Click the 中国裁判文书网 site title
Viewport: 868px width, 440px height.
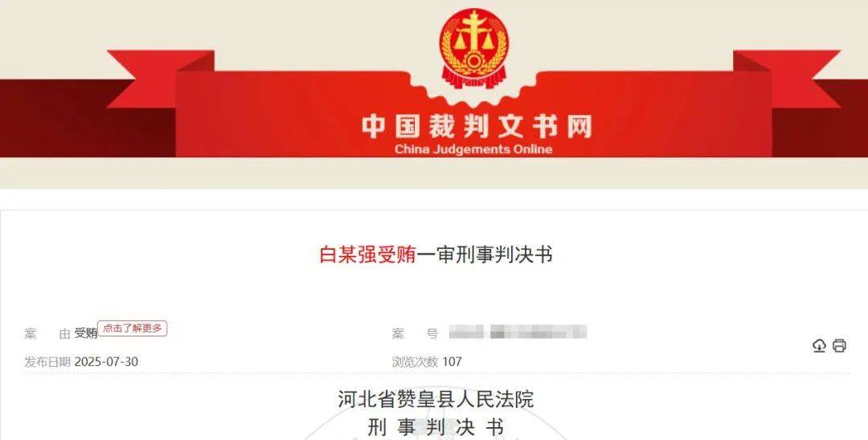coord(477,126)
